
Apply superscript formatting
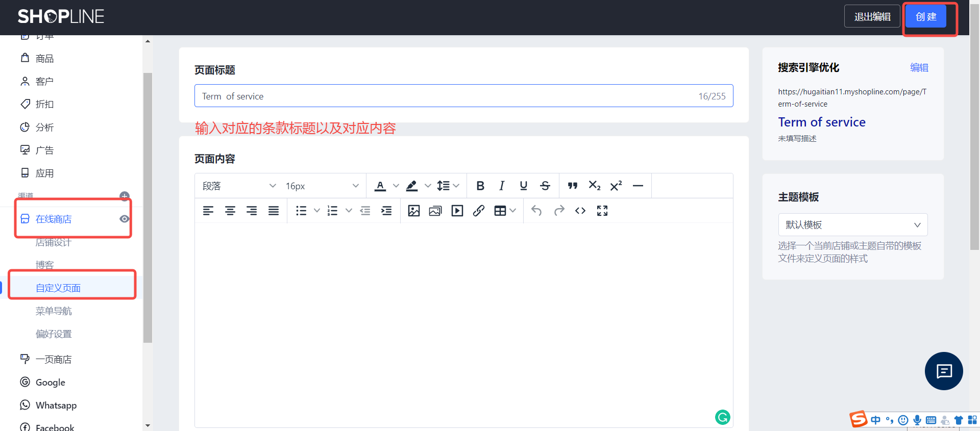[x=616, y=186]
